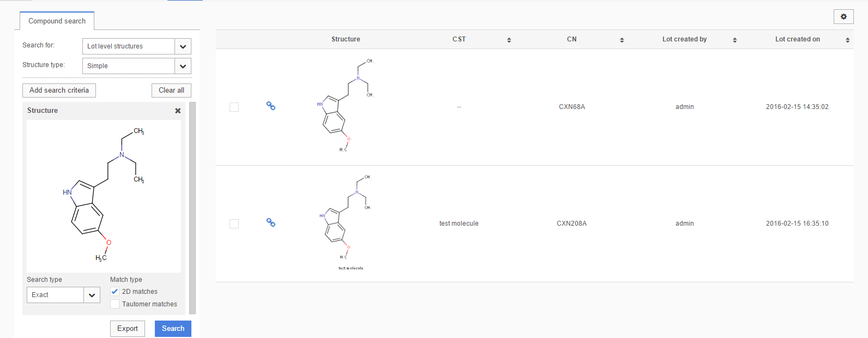Screen dimensions: 868x338
Task: Open the Search type Exact dropdown
Action: tap(92, 295)
